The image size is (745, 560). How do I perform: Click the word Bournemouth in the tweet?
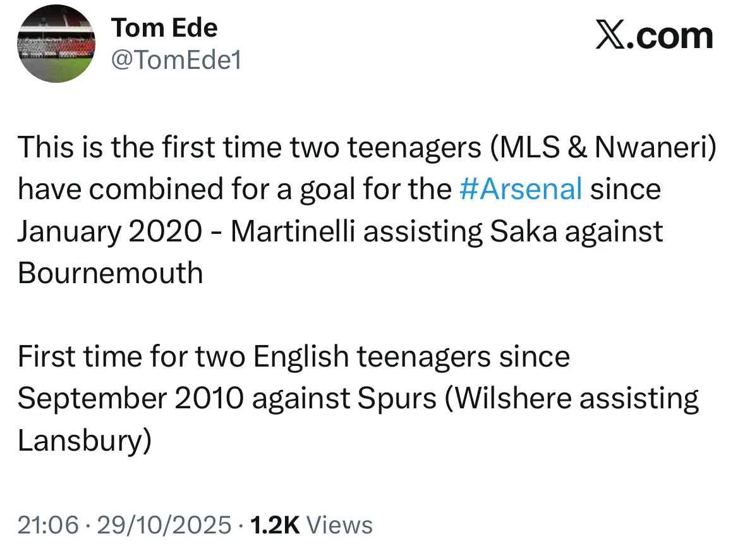click(x=110, y=273)
